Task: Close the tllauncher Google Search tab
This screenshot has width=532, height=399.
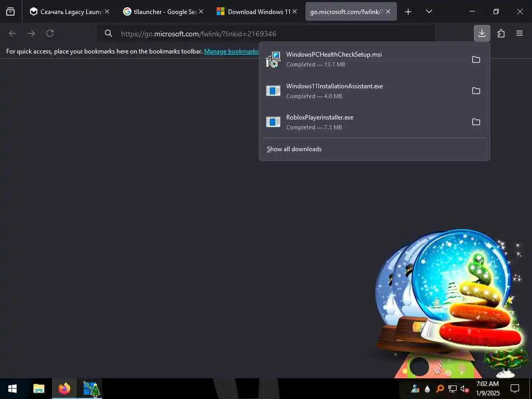Action: point(201,11)
